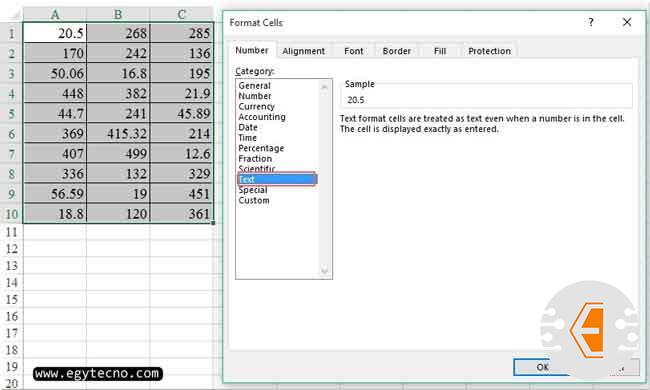The width and height of the screenshot is (650, 390).
Task: Click the select-all corner of the sheet
Action: 12,15
